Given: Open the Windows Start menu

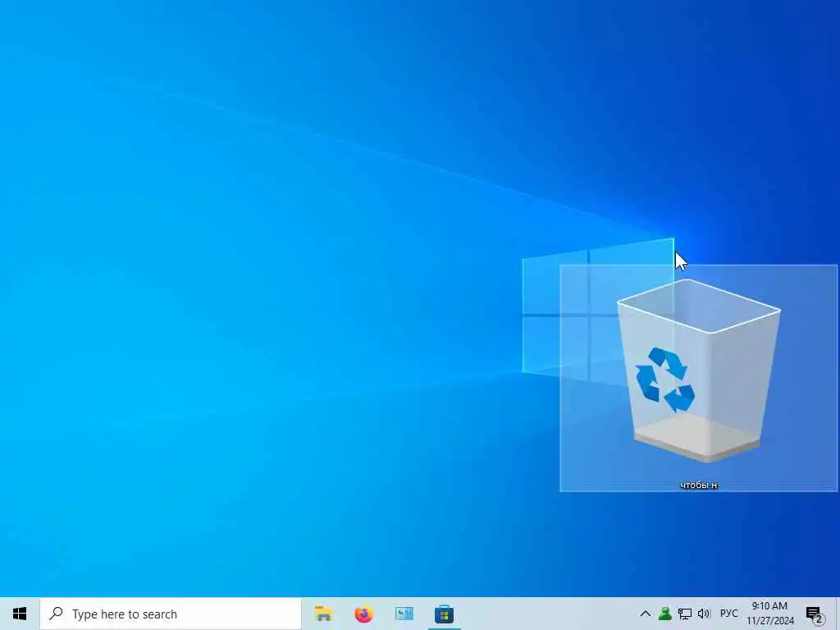Looking at the screenshot, I should click(x=20, y=614).
